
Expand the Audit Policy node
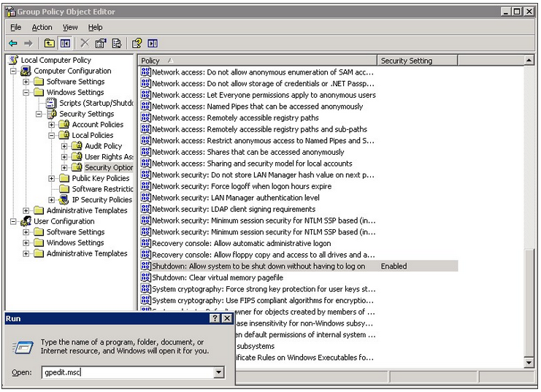64,146
